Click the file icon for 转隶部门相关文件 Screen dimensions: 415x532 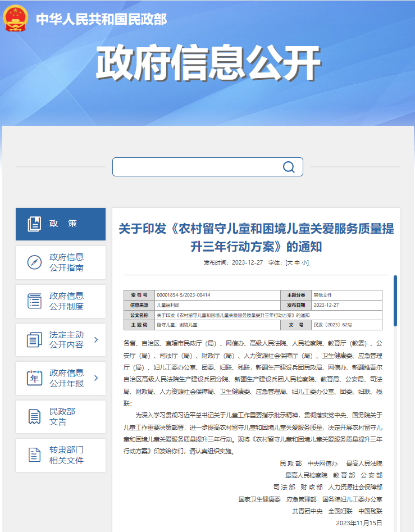click(34, 455)
